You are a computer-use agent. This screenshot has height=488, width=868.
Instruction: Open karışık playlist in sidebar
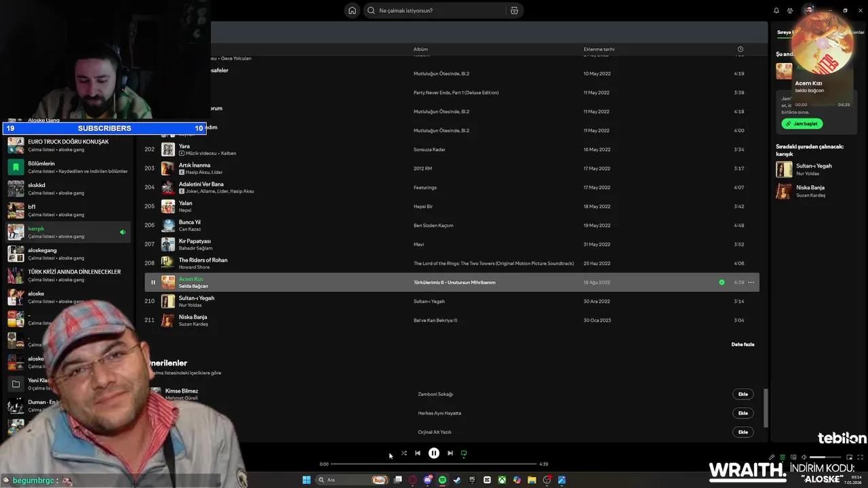click(68, 232)
